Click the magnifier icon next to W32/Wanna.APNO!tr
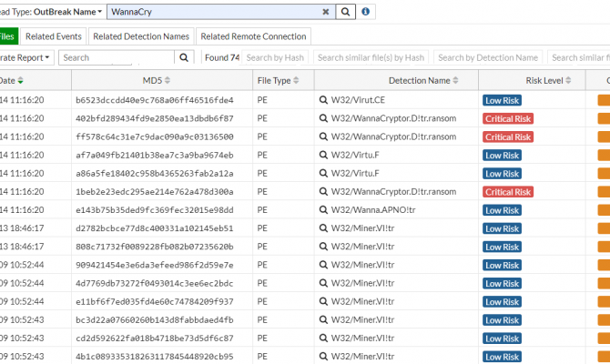Screen dimensions: 610x364 tap(323, 209)
